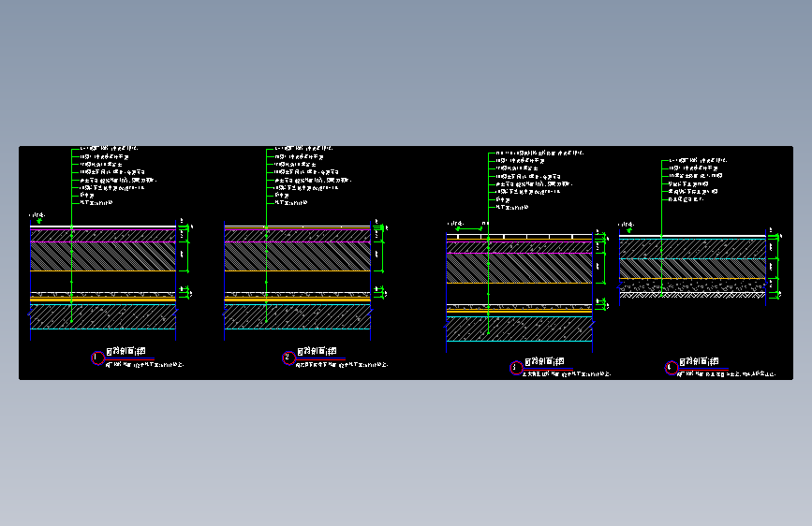This screenshot has height=526, width=812.
Task: Click the compacted soil hatch at bottom of section 4
Action: (692, 295)
